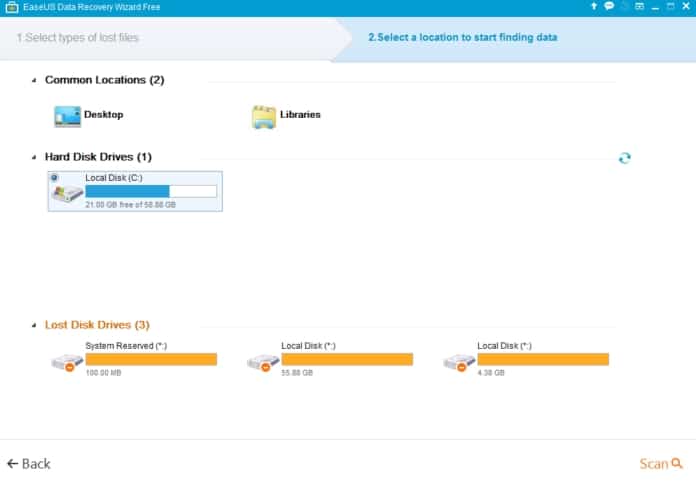
Task: Click the System Reserved orange capacity bar
Action: (151, 359)
